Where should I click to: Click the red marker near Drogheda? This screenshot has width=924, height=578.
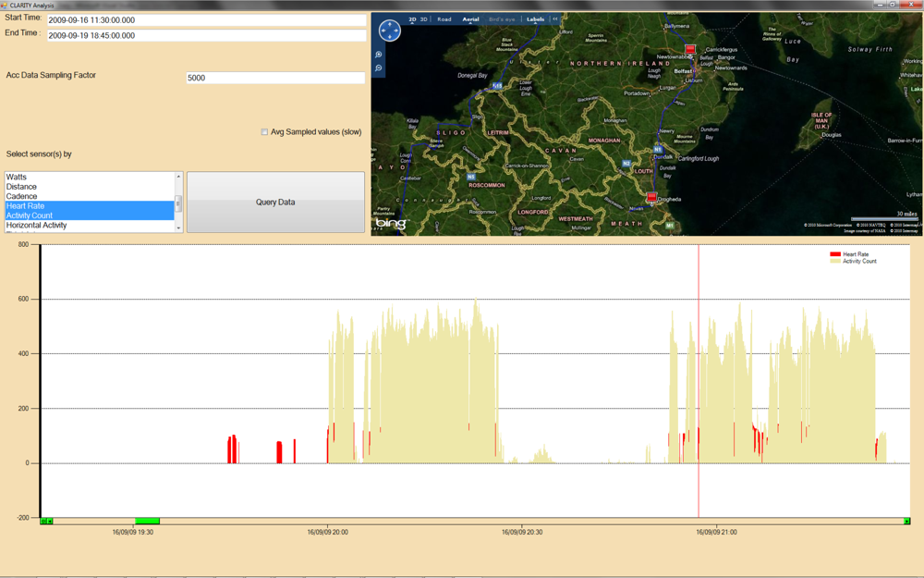[x=651, y=197]
